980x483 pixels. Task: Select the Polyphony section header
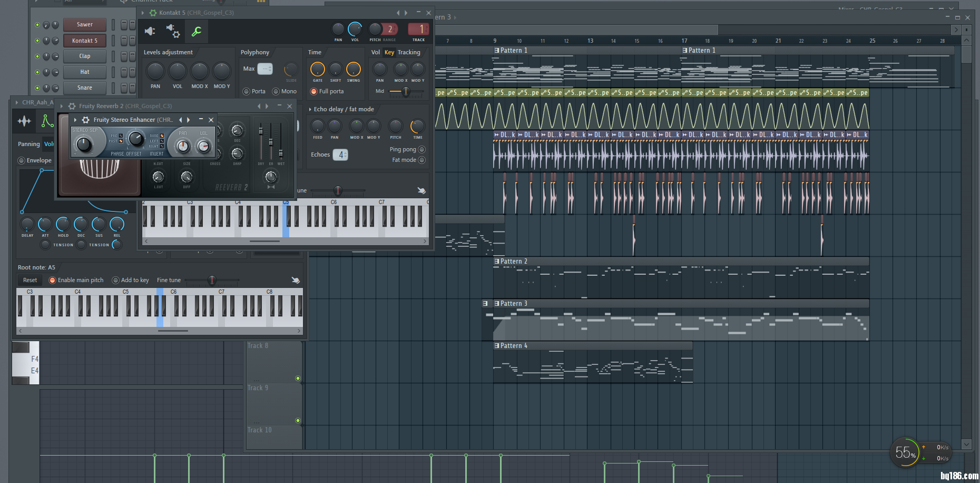[x=255, y=52]
